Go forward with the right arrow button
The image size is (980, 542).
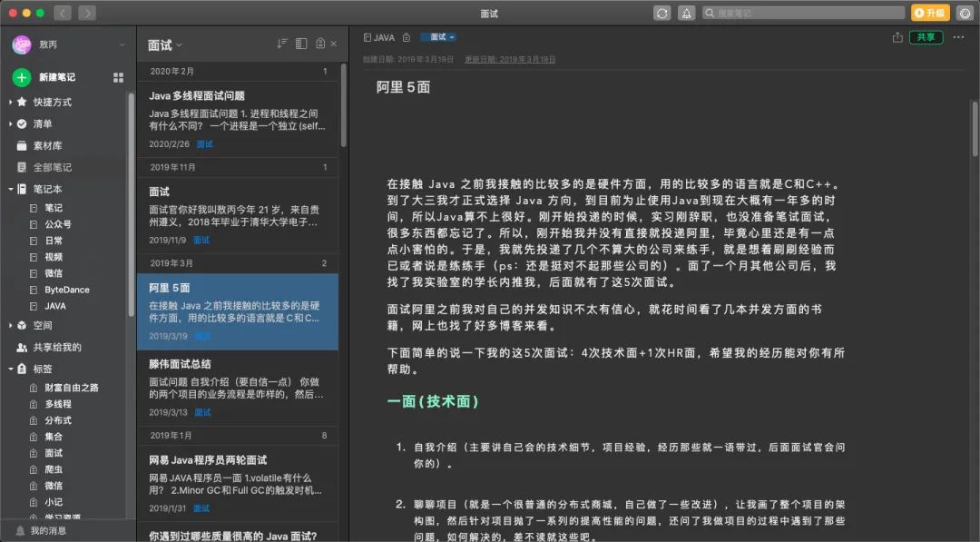click(x=87, y=13)
